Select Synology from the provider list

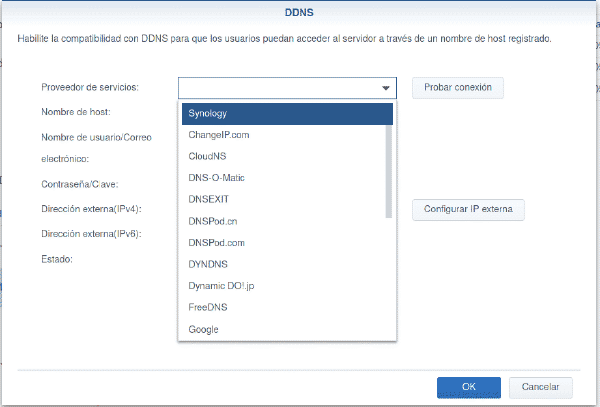pos(287,114)
